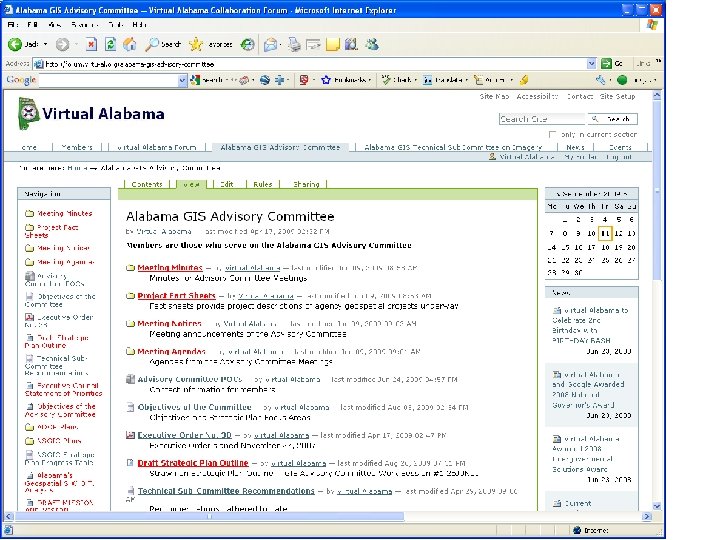
Task: Click the Go button beside address bar
Action: [x=612, y=64]
